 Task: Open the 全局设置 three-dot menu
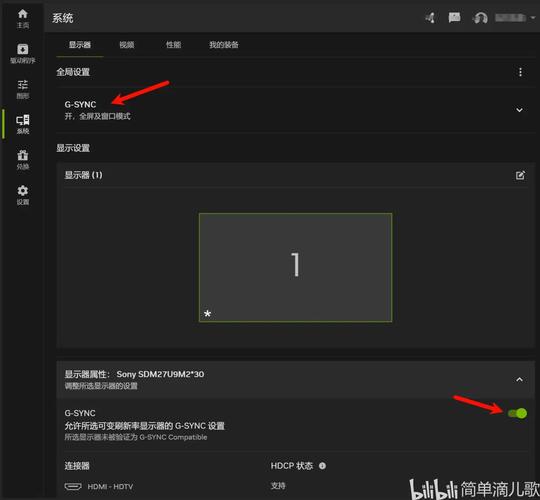pyautogui.click(x=520, y=72)
